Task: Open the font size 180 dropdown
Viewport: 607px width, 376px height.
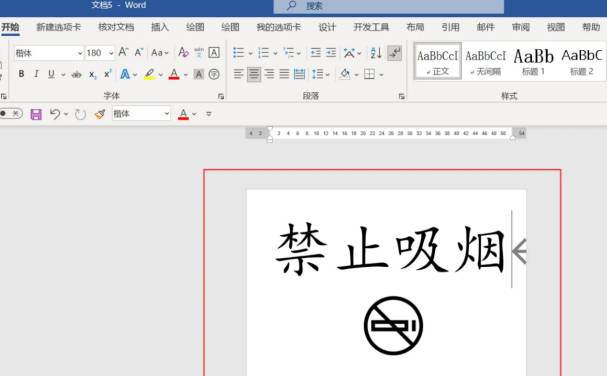Action: (111, 53)
